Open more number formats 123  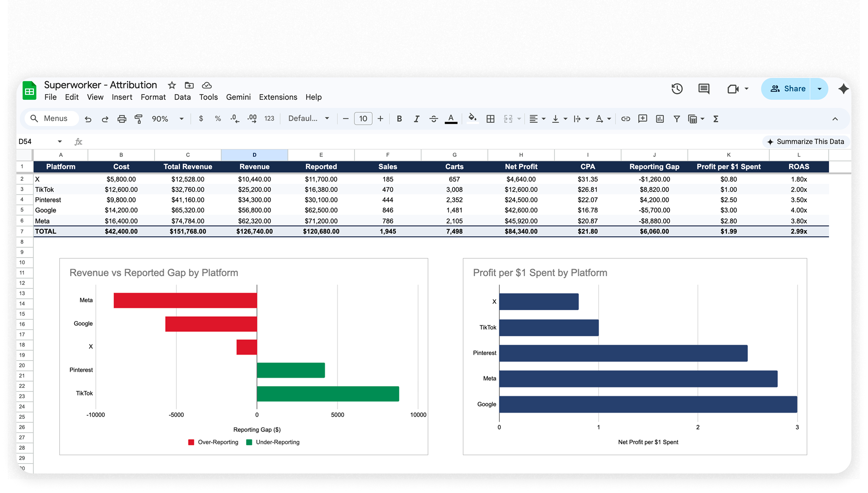(269, 119)
